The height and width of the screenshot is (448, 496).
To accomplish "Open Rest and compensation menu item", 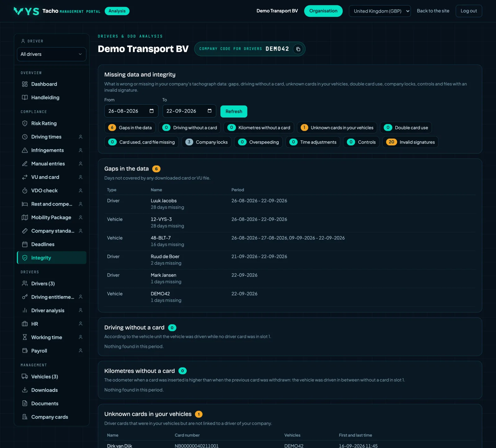I will coord(52,204).
